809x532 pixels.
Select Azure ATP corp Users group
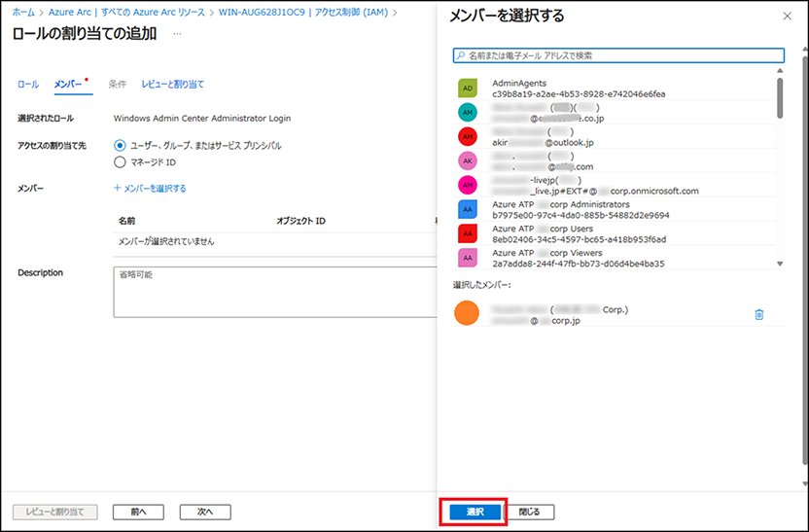[614, 233]
